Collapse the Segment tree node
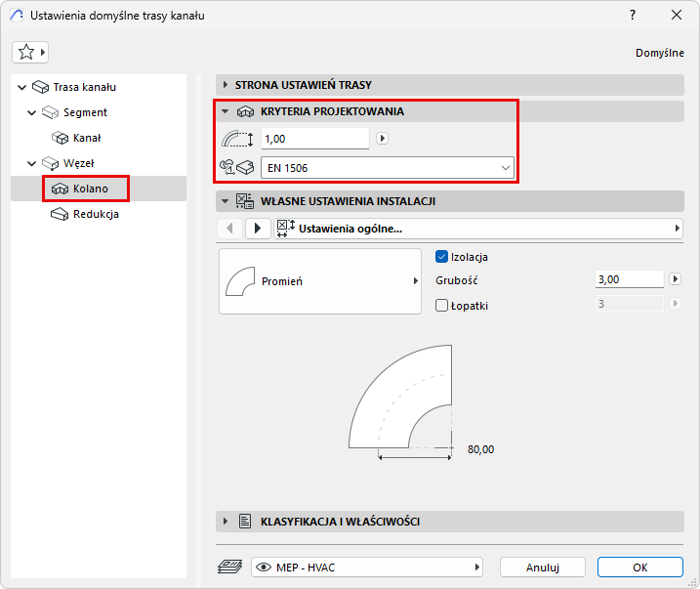Screen dimensions: 700x589 (31, 112)
